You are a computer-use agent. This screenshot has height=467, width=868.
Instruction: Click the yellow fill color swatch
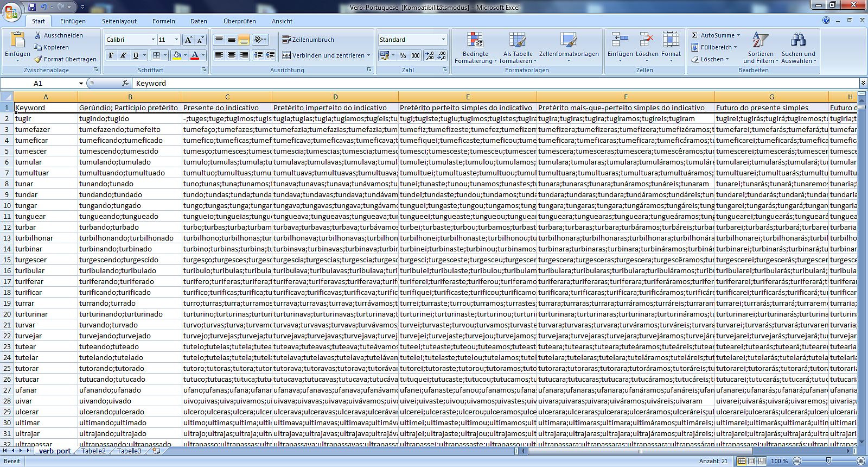click(177, 55)
